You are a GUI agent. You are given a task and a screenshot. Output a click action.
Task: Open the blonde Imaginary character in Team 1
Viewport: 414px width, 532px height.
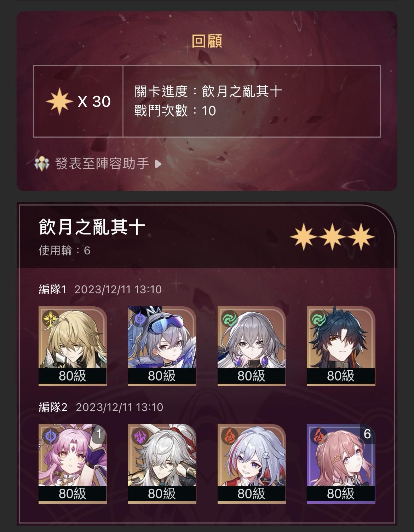pyautogui.click(x=73, y=346)
